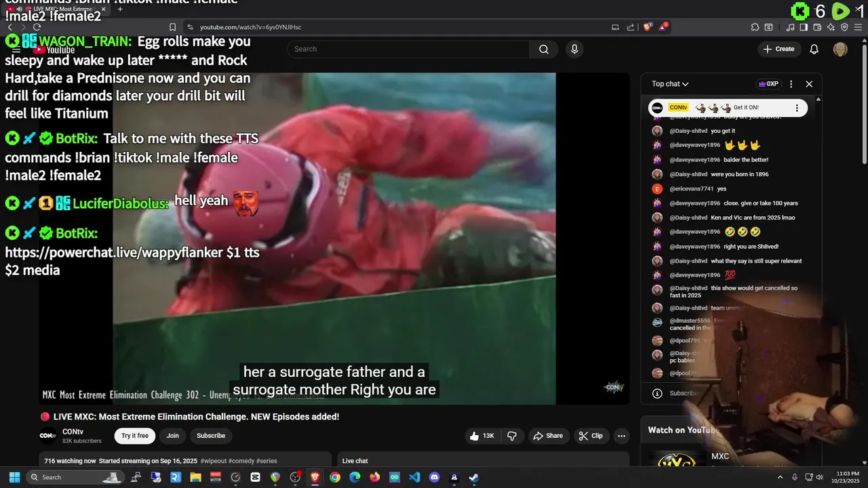
Task: Click the #series hashtag link
Action: click(x=267, y=461)
